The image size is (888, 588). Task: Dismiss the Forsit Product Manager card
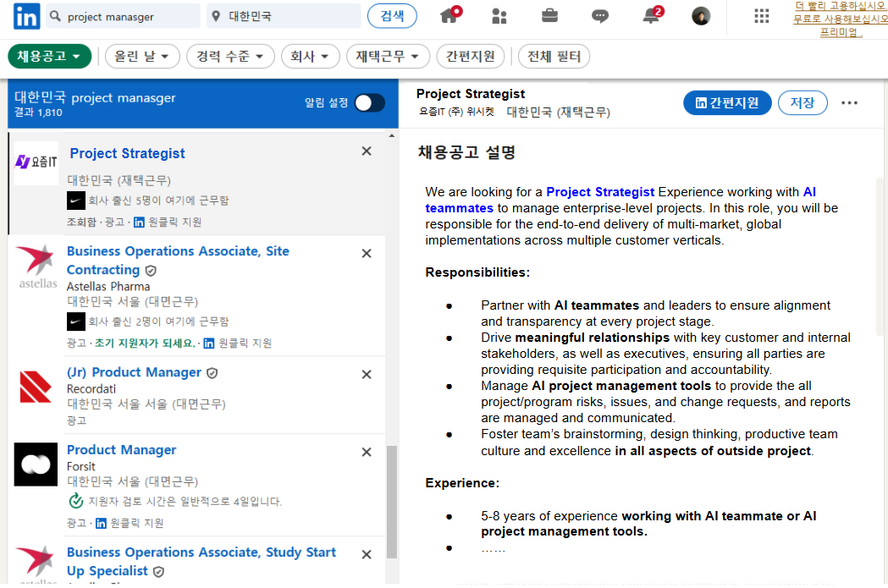(367, 452)
